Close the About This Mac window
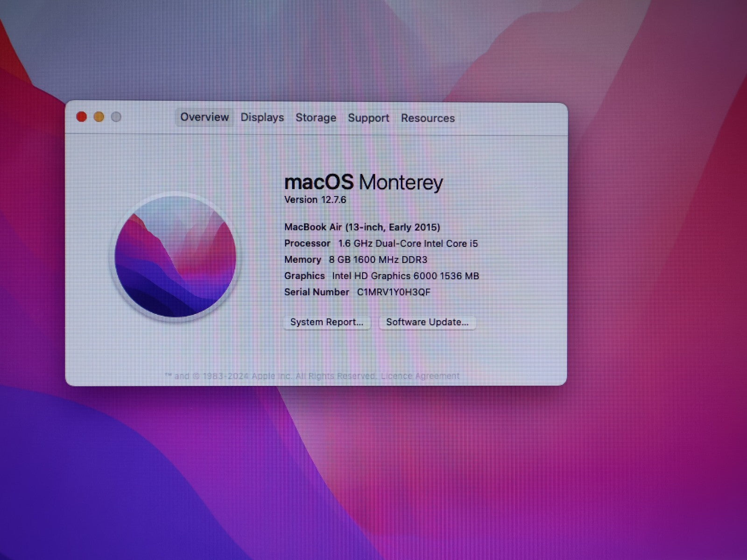747x560 pixels. coord(81,117)
